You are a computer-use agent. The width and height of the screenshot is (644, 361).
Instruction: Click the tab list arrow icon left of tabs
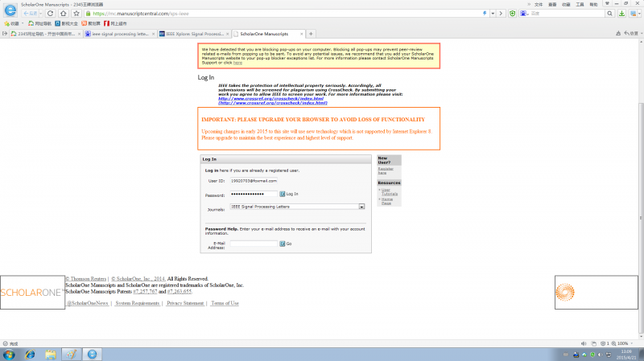[5, 34]
